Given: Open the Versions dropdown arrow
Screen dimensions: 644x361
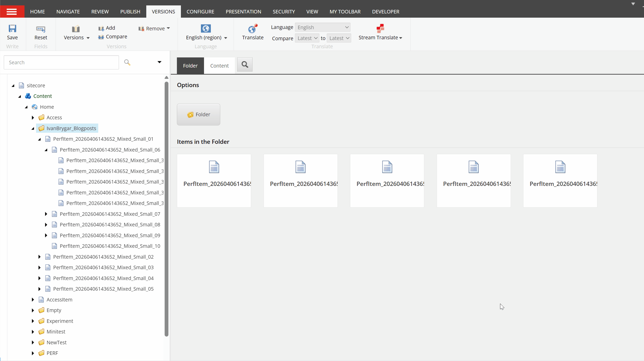Looking at the screenshot, I should point(88,38).
